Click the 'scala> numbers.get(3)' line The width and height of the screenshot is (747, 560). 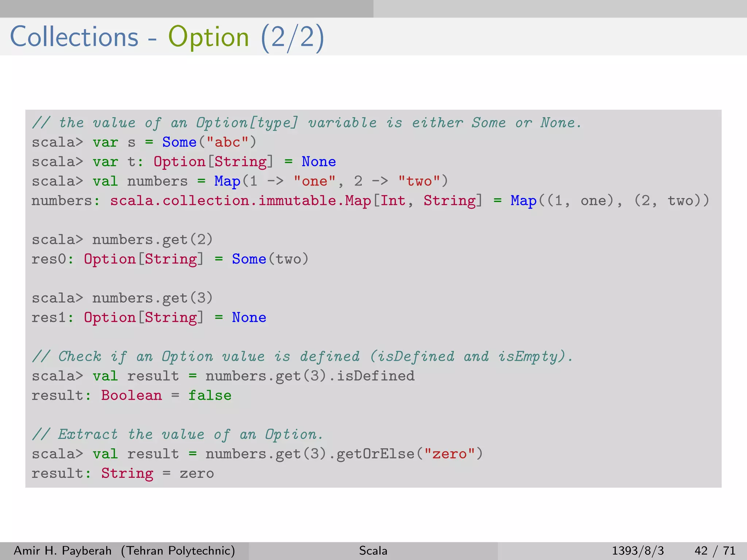click(122, 298)
